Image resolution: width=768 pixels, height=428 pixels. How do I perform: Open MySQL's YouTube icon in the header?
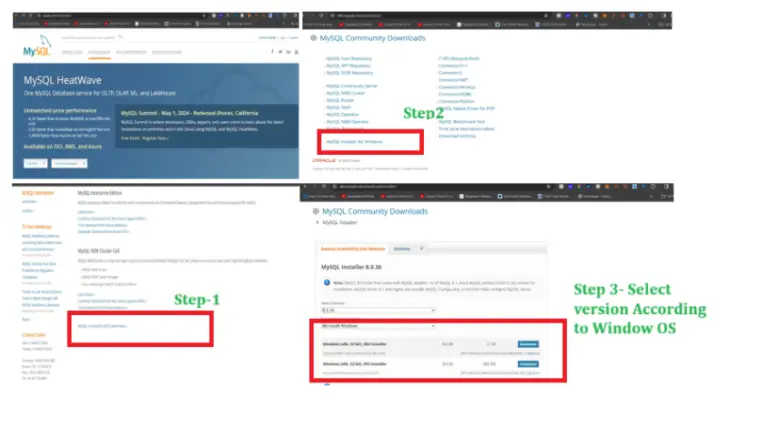(296, 51)
